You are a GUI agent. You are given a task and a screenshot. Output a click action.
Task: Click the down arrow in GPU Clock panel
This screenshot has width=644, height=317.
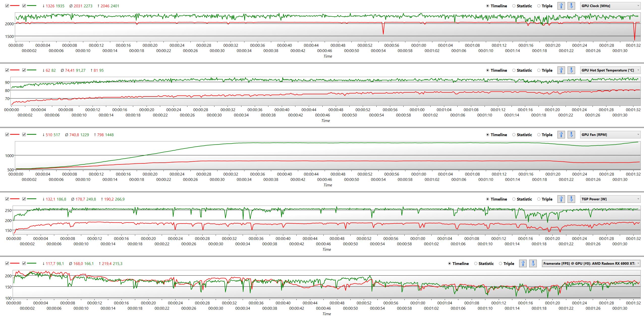tap(571, 6)
